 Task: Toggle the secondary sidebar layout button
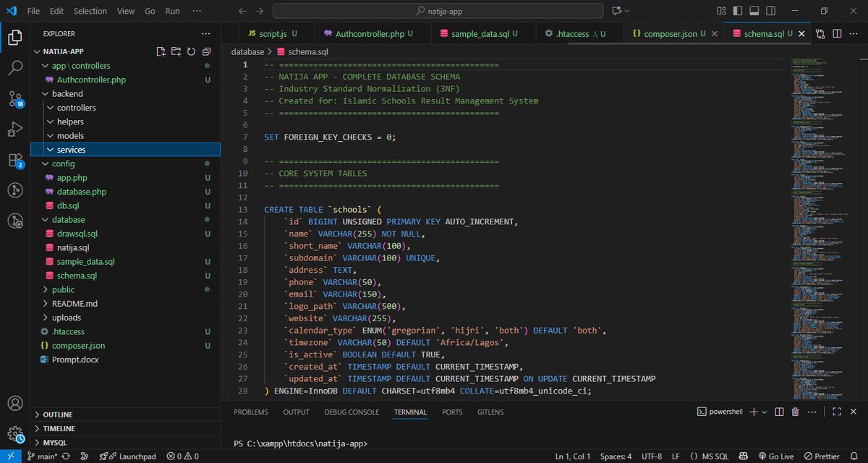tap(770, 11)
